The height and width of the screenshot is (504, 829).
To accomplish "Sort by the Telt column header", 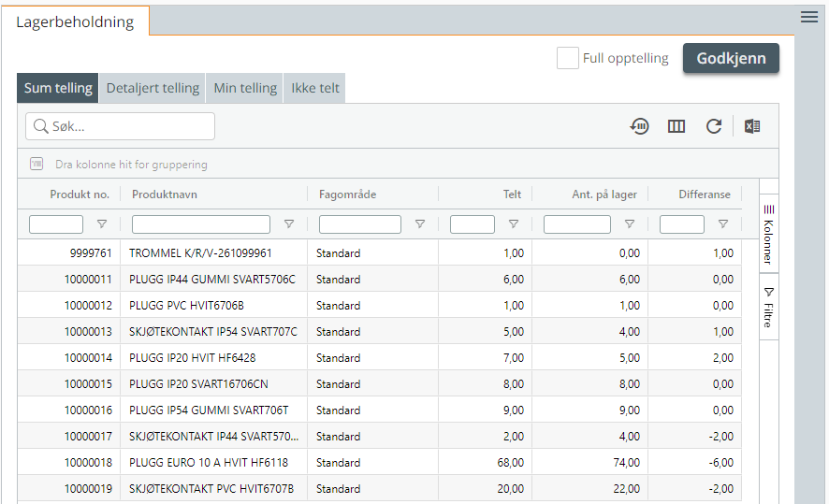I will click(x=512, y=194).
